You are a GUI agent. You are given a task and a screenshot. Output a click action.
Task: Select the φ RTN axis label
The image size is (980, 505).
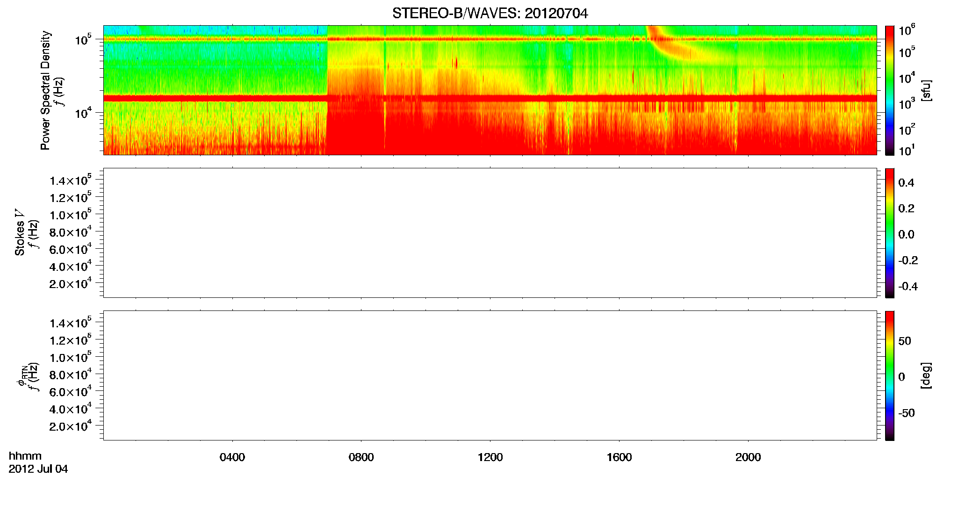[22, 376]
